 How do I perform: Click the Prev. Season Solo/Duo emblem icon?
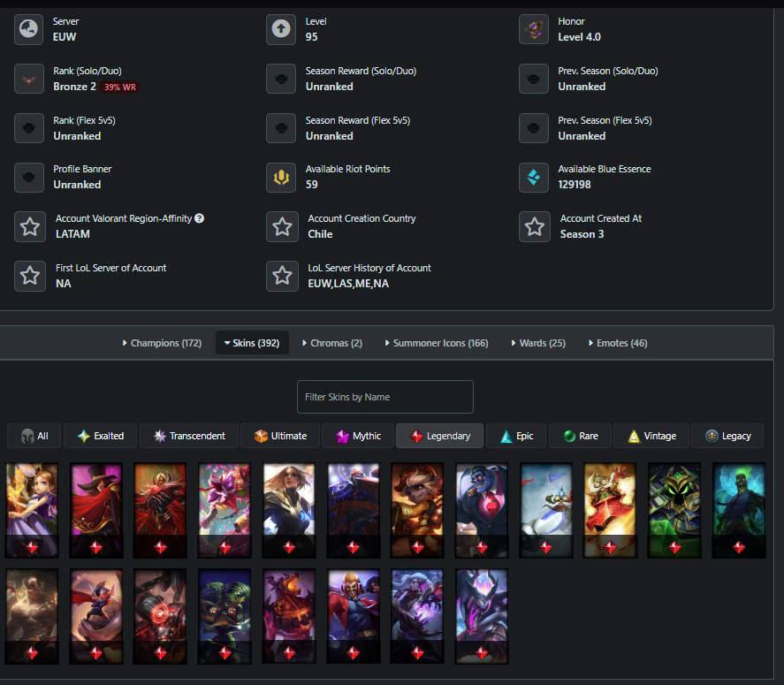click(x=534, y=79)
